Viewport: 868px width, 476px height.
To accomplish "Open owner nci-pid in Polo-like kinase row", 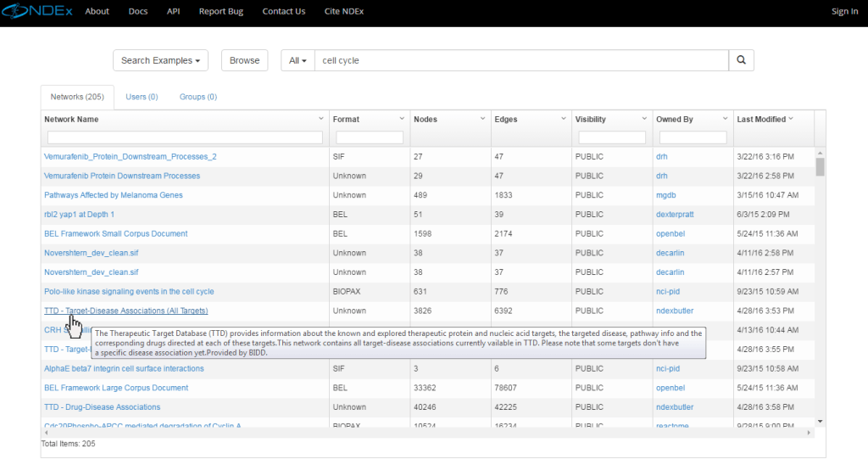I will click(668, 292).
